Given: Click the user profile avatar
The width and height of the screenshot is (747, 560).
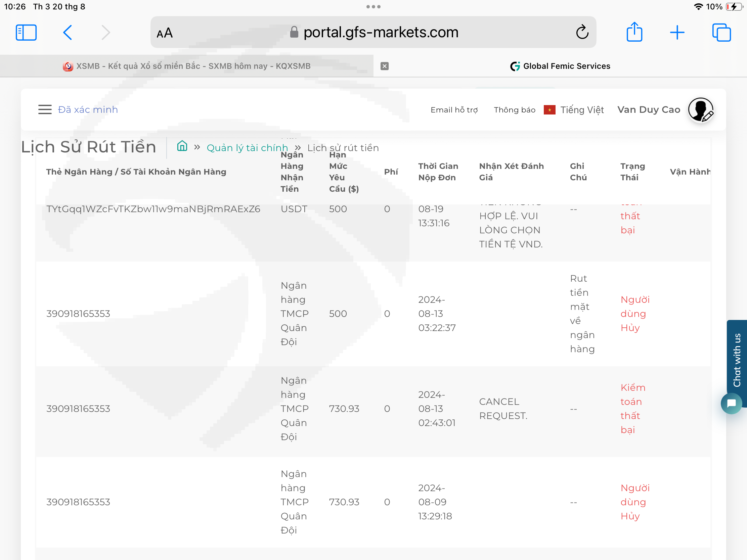Looking at the screenshot, I should pyautogui.click(x=700, y=110).
